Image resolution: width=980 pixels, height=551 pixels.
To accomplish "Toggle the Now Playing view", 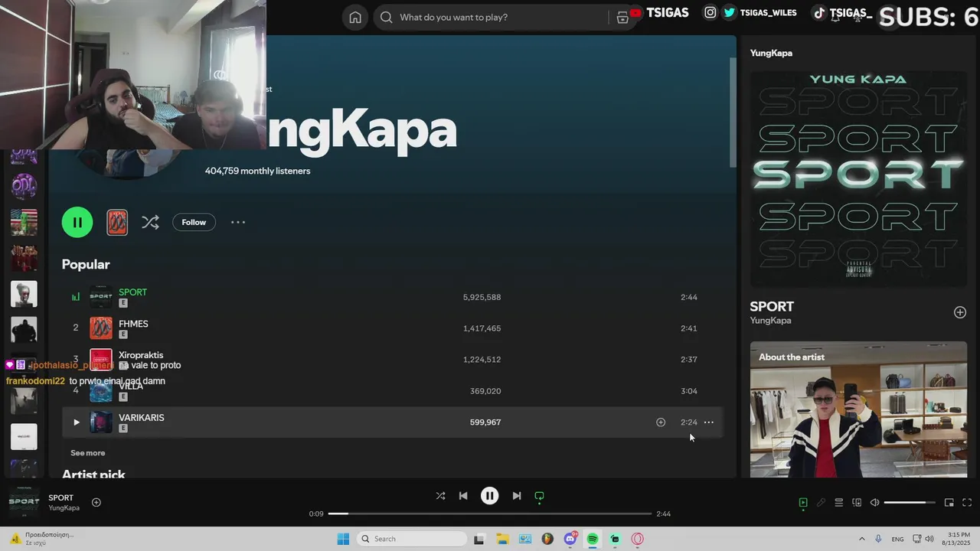I will click(x=803, y=503).
